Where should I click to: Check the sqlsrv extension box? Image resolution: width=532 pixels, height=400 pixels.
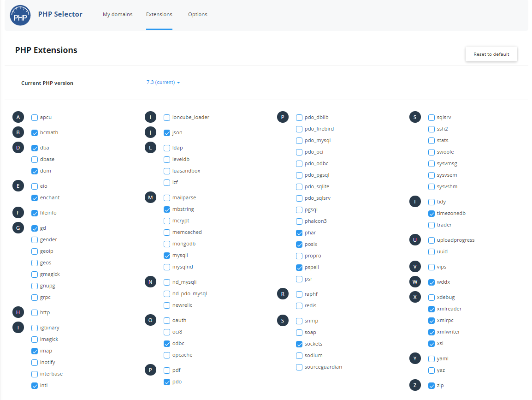(432, 118)
